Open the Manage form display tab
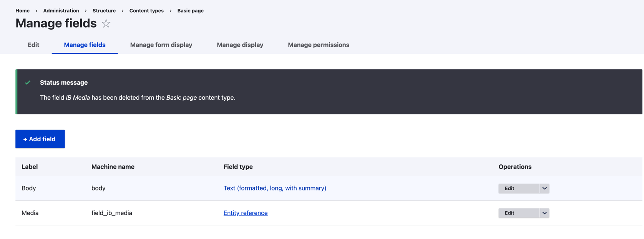This screenshot has height=239, width=644. pyautogui.click(x=161, y=45)
